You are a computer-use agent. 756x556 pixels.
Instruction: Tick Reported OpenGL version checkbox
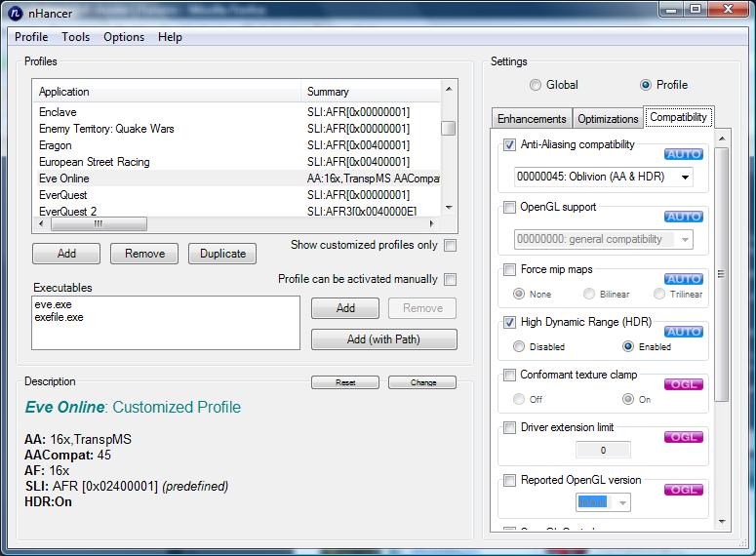[x=509, y=480]
